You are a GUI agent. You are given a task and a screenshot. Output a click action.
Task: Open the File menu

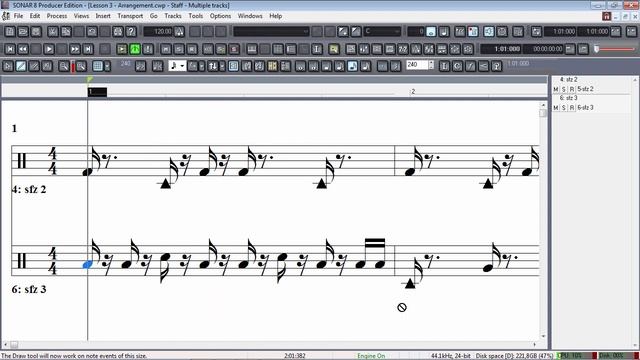pos(18,16)
